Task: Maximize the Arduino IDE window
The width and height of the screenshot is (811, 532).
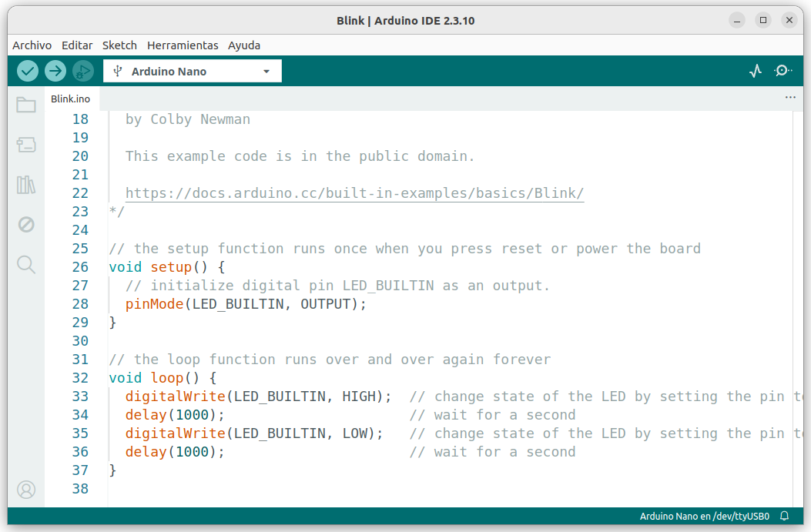Action: coord(763,21)
